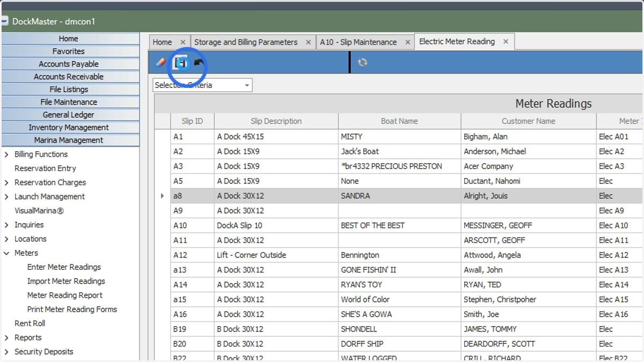The height and width of the screenshot is (362, 644).
Task: Open Reservation Entry in the tree
Action: click(45, 168)
